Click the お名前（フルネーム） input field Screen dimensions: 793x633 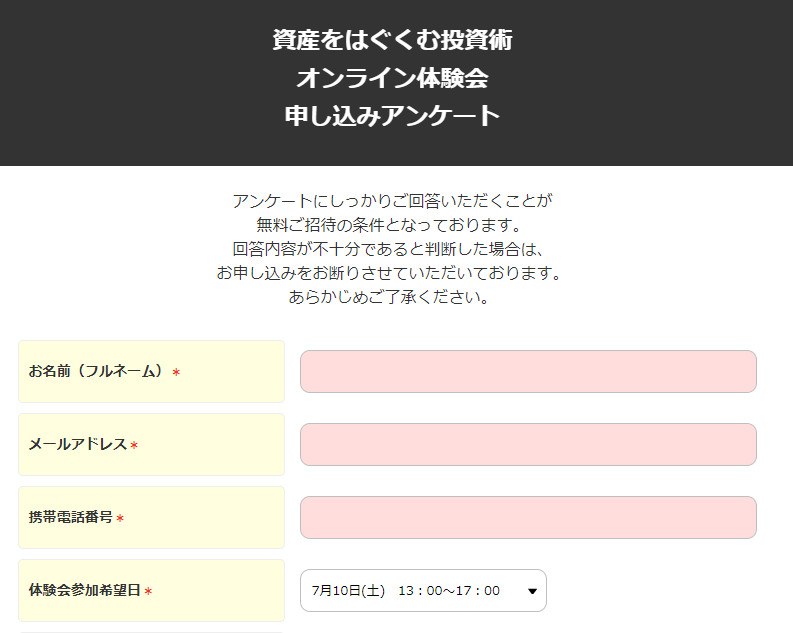point(528,372)
